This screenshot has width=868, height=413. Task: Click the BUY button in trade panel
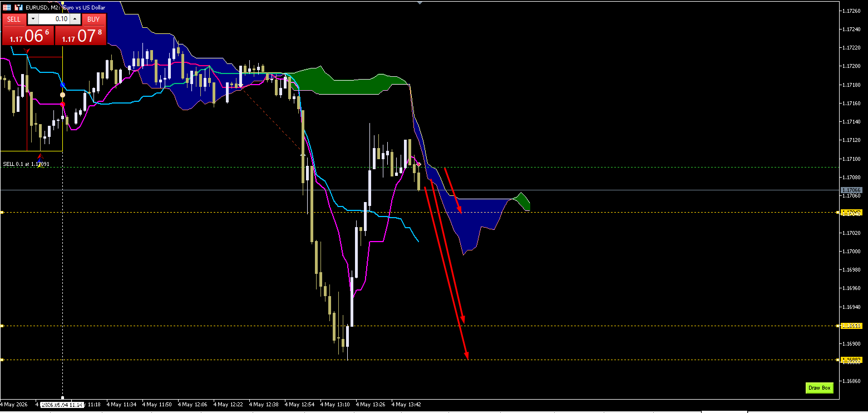pyautogui.click(x=93, y=19)
